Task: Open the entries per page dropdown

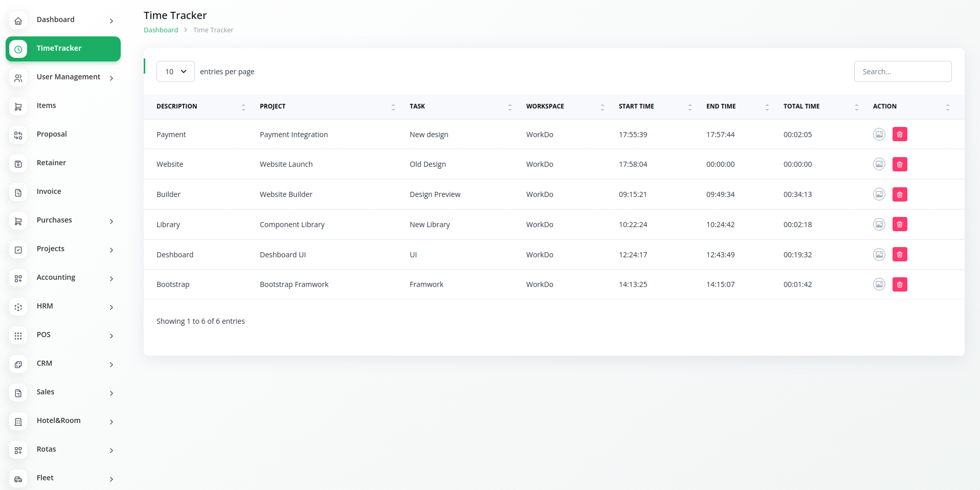Action: (175, 72)
